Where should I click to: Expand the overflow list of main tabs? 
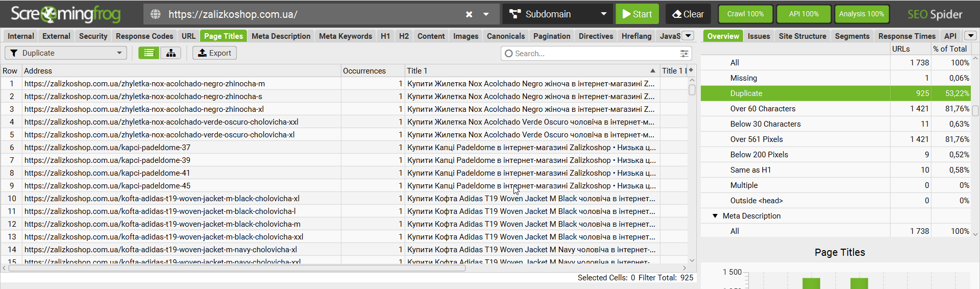[688, 36]
